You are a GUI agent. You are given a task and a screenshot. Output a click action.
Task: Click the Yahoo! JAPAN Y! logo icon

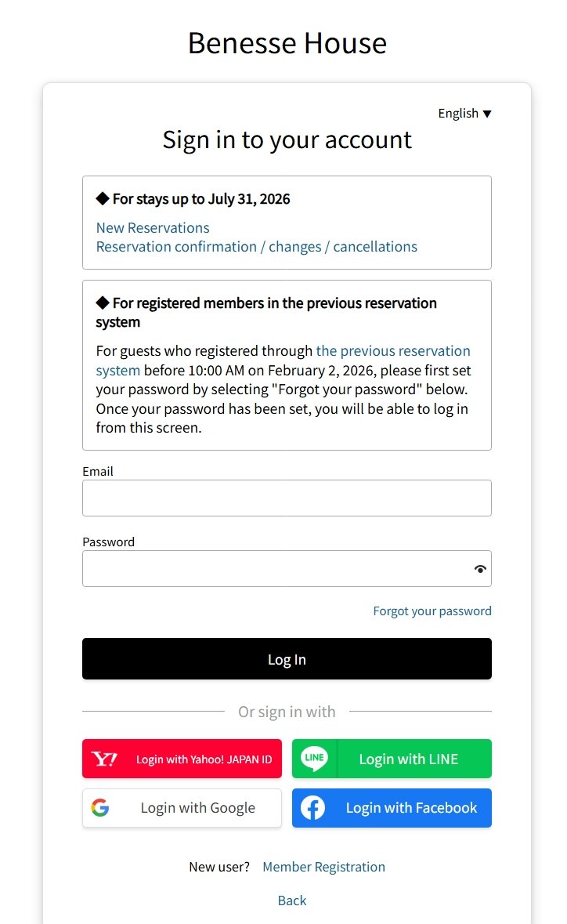(x=104, y=759)
